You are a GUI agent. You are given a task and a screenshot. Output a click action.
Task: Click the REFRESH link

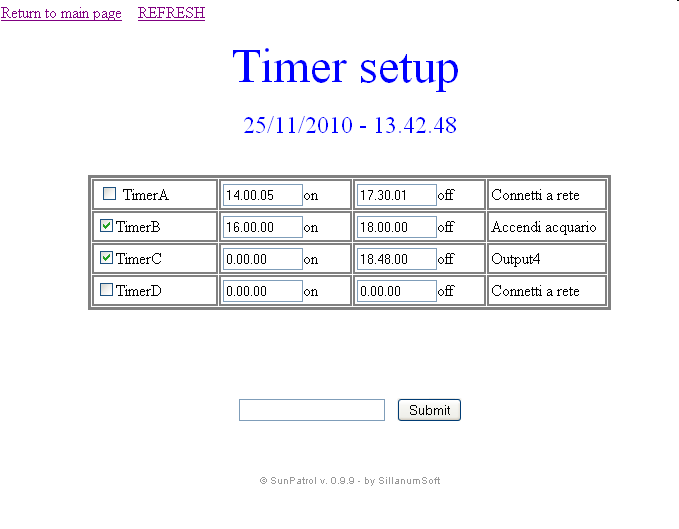point(171,13)
